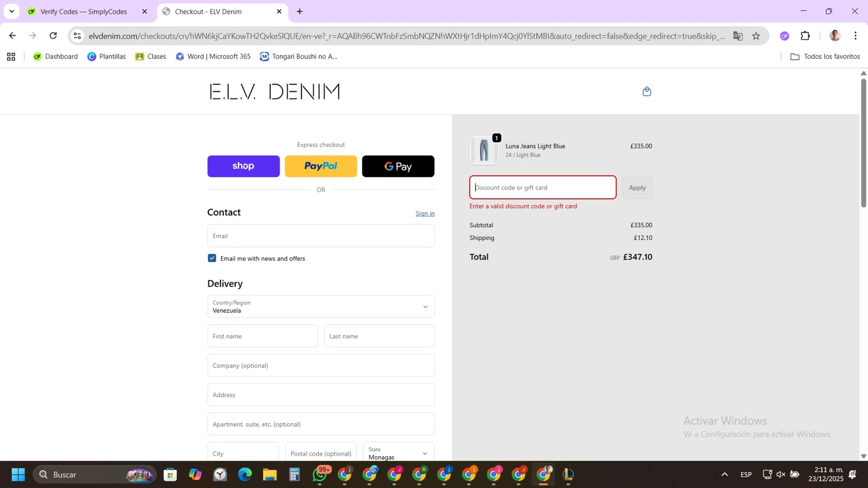Click the Apartment, suite field
The width and height of the screenshot is (868, 488).
pos(321,424)
